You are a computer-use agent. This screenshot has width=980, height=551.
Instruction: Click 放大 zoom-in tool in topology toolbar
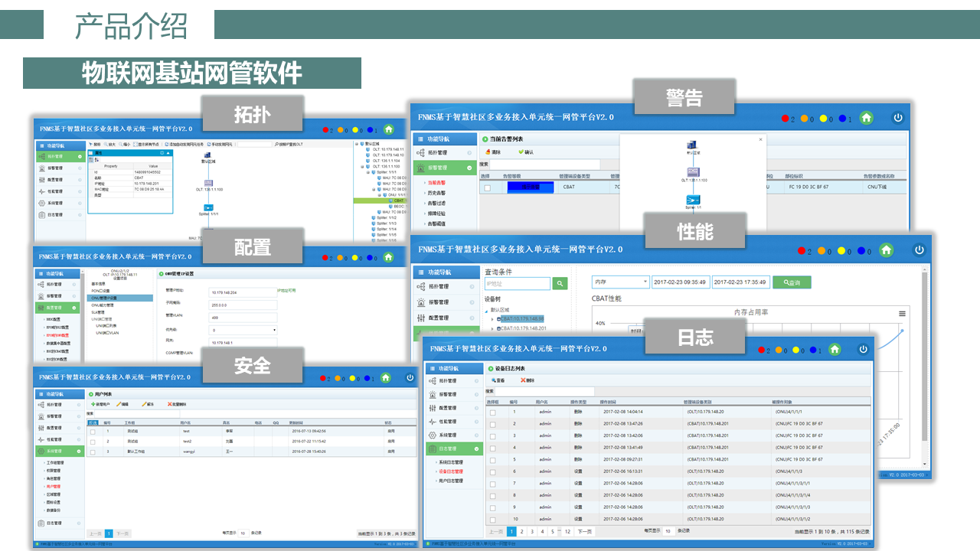tap(108, 144)
